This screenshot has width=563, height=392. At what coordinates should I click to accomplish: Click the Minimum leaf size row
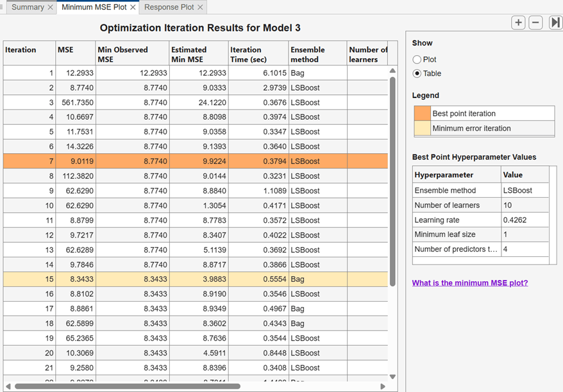481,234
